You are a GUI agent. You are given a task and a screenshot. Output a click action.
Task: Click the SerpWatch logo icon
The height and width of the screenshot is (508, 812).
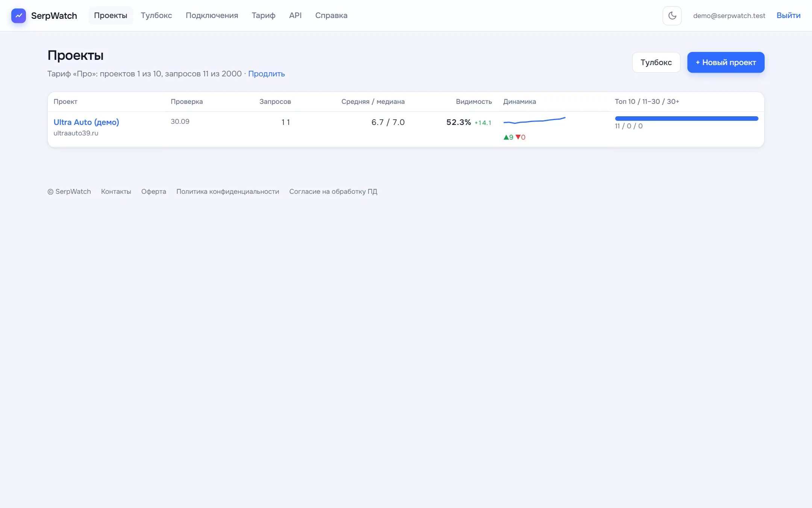(18, 15)
